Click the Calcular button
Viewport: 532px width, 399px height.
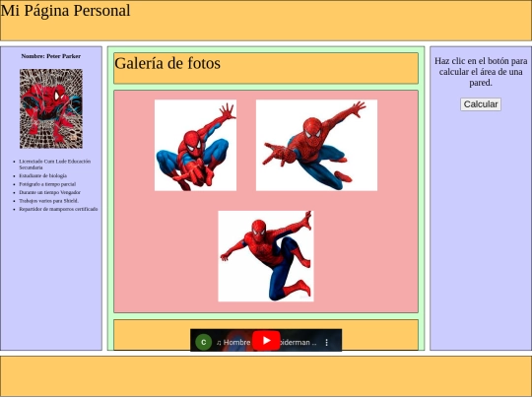[481, 104]
